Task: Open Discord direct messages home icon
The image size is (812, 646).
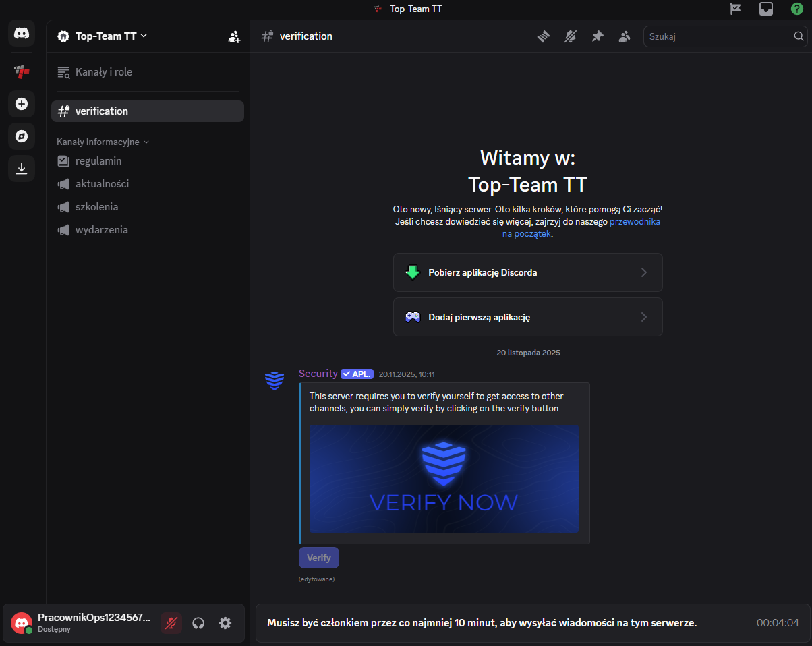Action: click(22, 33)
